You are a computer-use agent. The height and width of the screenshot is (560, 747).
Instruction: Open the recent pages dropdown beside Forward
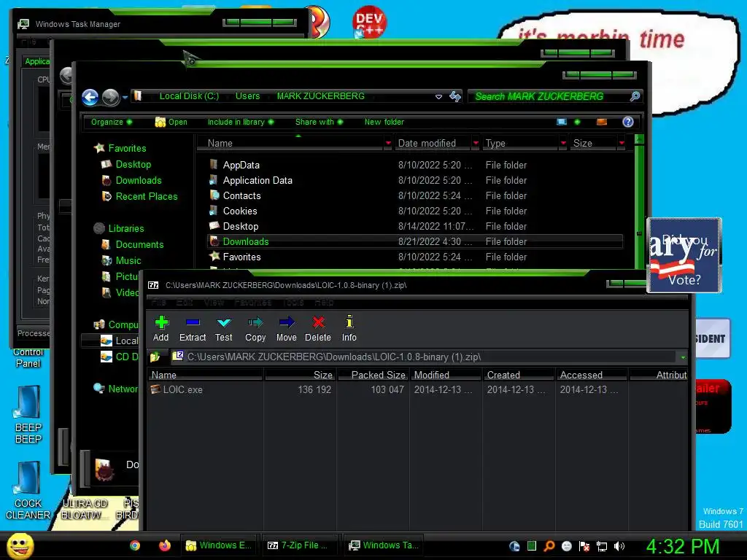125,97
